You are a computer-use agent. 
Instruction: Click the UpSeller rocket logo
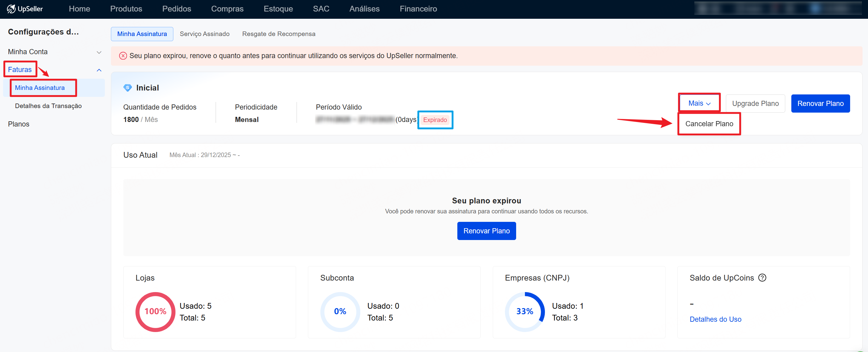(12, 9)
